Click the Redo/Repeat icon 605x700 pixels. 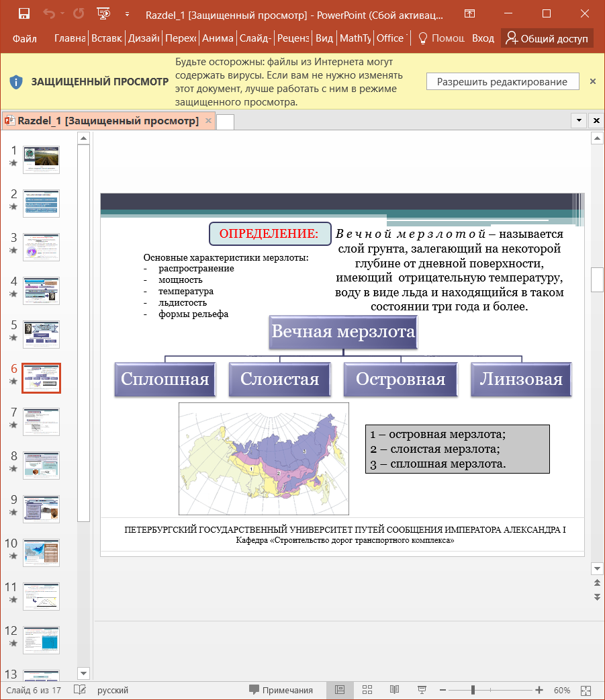pos(79,14)
